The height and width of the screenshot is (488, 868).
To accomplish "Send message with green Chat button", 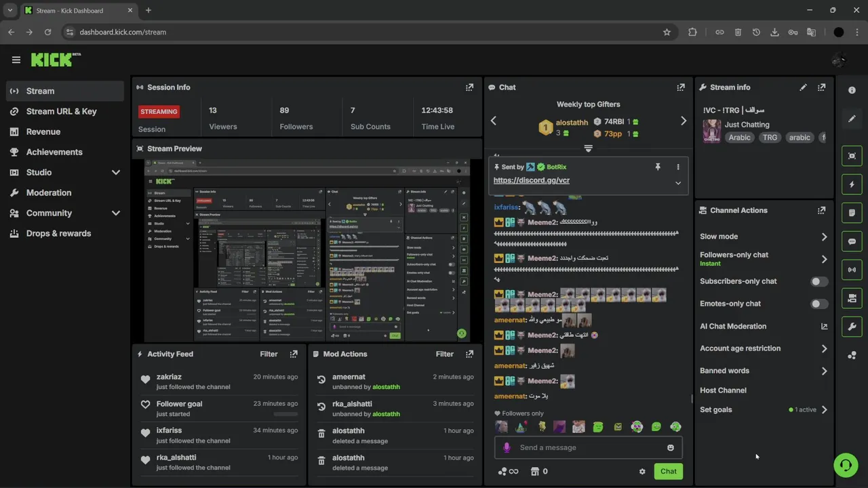I will coord(669,472).
